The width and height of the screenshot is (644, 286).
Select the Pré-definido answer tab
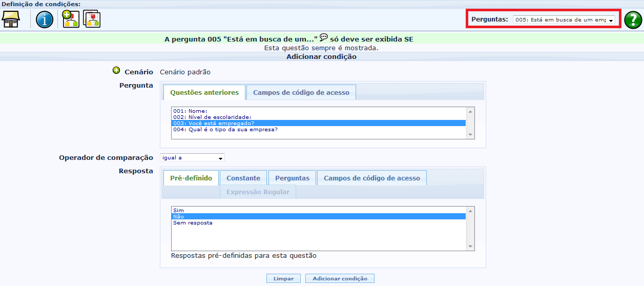coord(191,178)
